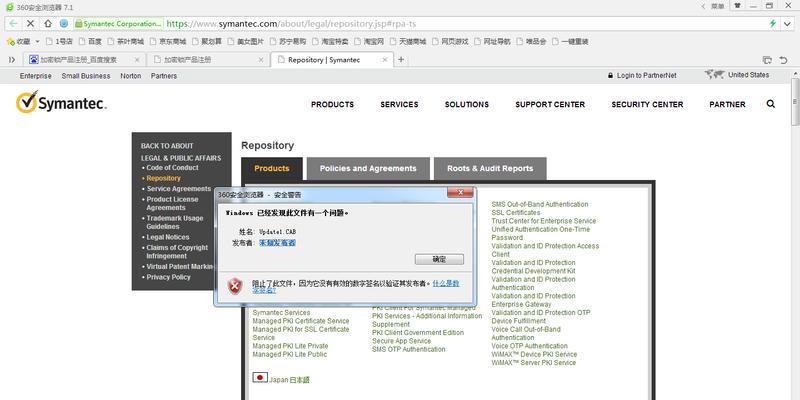Viewport: 800px width, 400px height.
Task: Go BACK TO ABOUT in sidebar
Action: tap(167, 146)
